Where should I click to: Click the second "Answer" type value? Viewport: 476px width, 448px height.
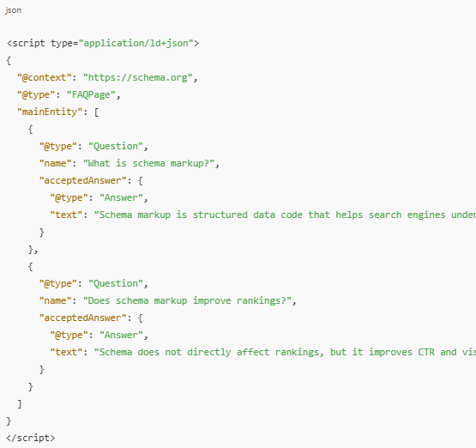click(121, 335)
